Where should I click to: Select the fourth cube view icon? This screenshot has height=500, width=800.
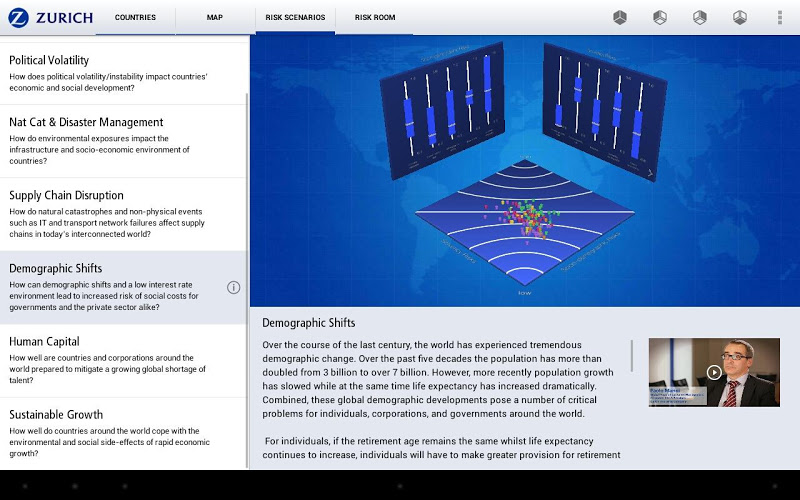[740, 17]
